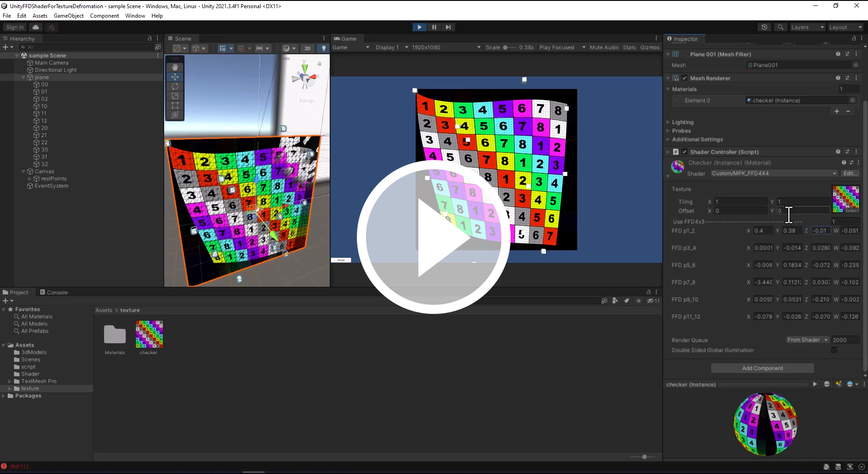
Task: Toggle hidden packages visibility count icon
Action: (x=653, y=301)
